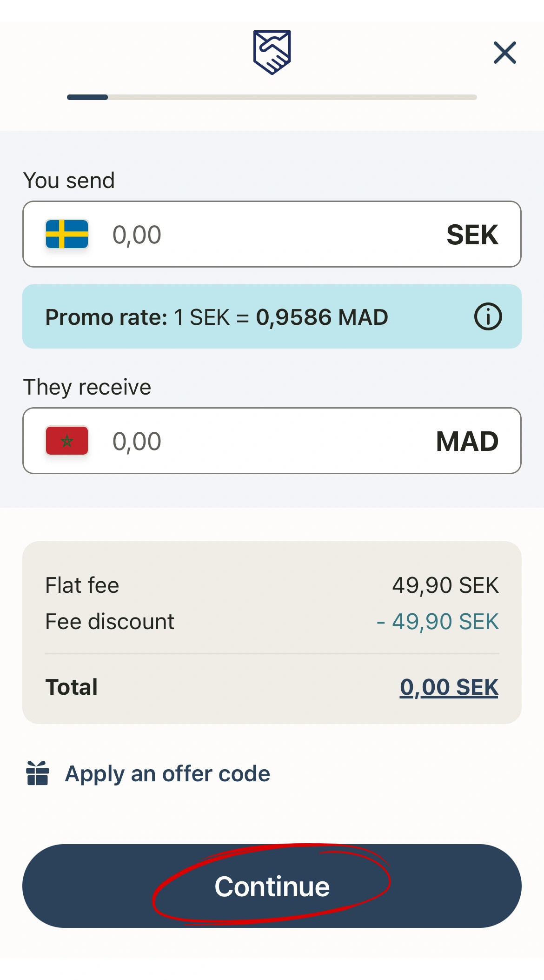Image resolution: width=544 pixels, height=980 pixels.
Task: Click the handshake shield logo
Action: pyautogui.click(x=272, y=52)
